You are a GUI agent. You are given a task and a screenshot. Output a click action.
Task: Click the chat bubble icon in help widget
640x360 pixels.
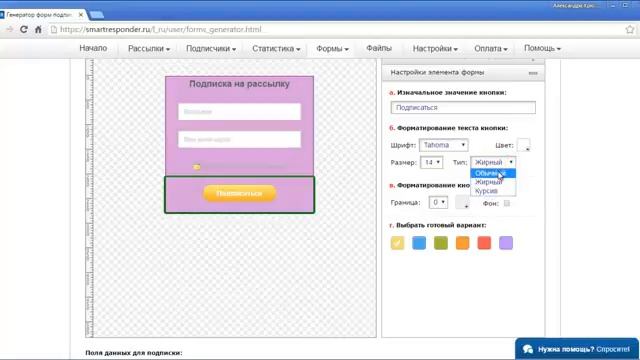[528, 349]
